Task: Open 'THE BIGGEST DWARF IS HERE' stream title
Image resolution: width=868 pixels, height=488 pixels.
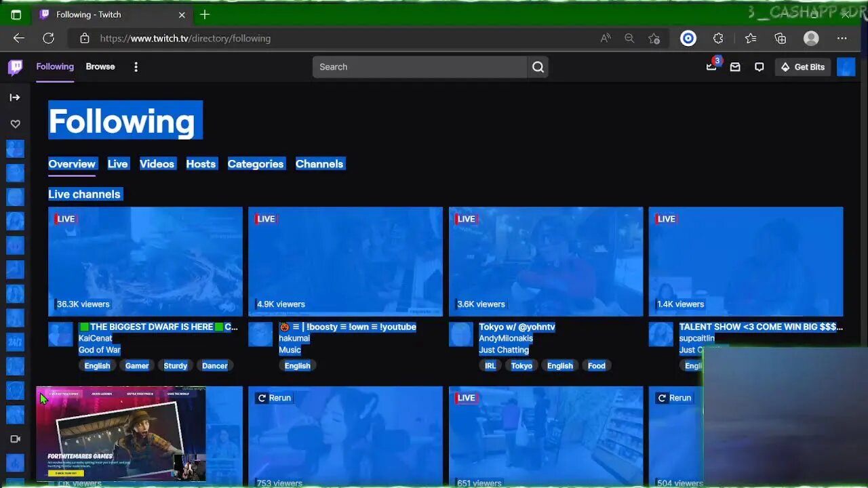Action: point(158,327)
